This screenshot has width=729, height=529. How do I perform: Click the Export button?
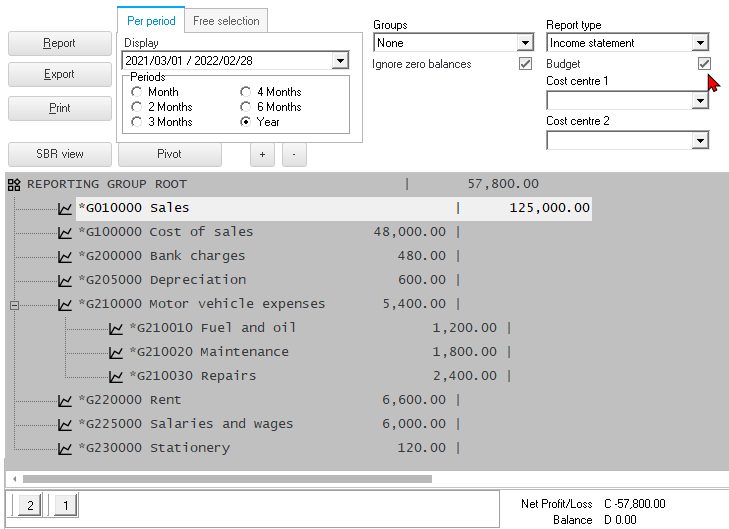(x=59, y=74)
